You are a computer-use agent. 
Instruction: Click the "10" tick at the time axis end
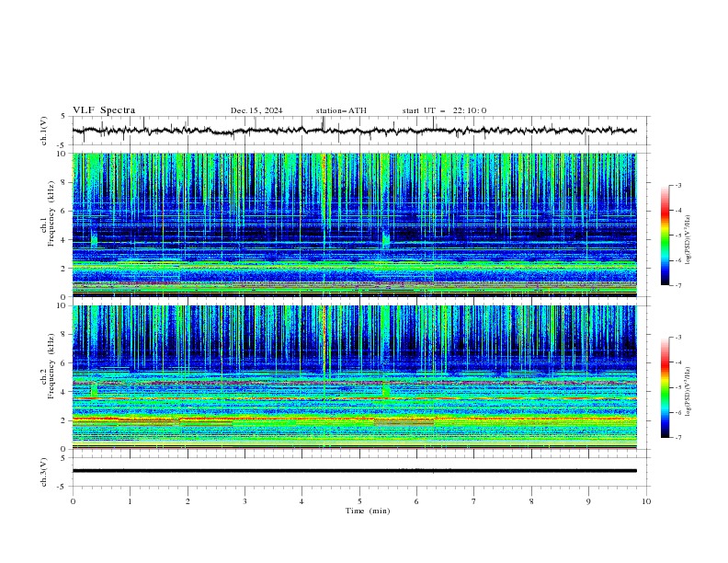[646, 501]
